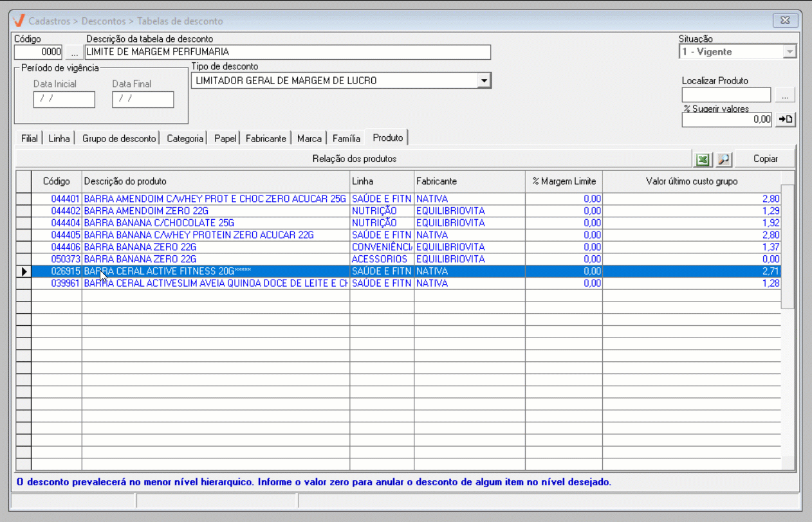
Task: Switch to Linha tab
Action: [59, 138]
